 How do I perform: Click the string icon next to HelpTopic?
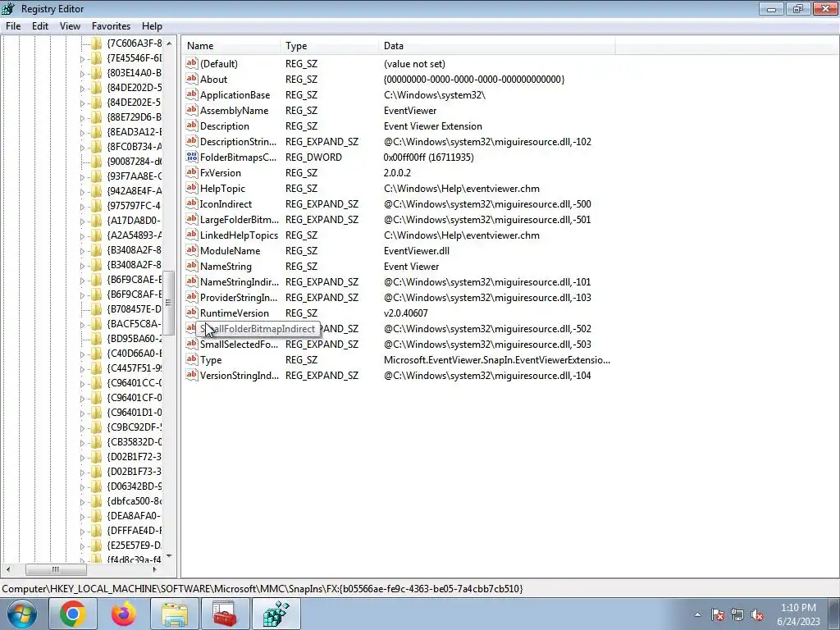tap(192, 188)
